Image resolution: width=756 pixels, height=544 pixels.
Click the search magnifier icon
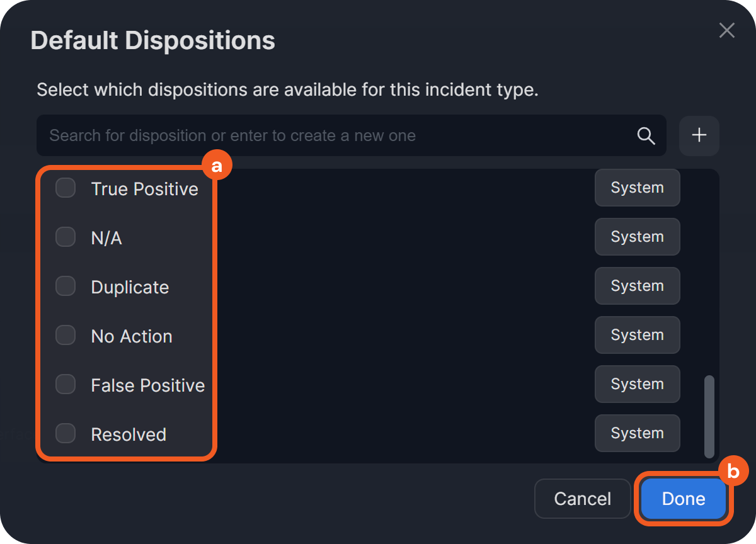[x=646, y=135]
